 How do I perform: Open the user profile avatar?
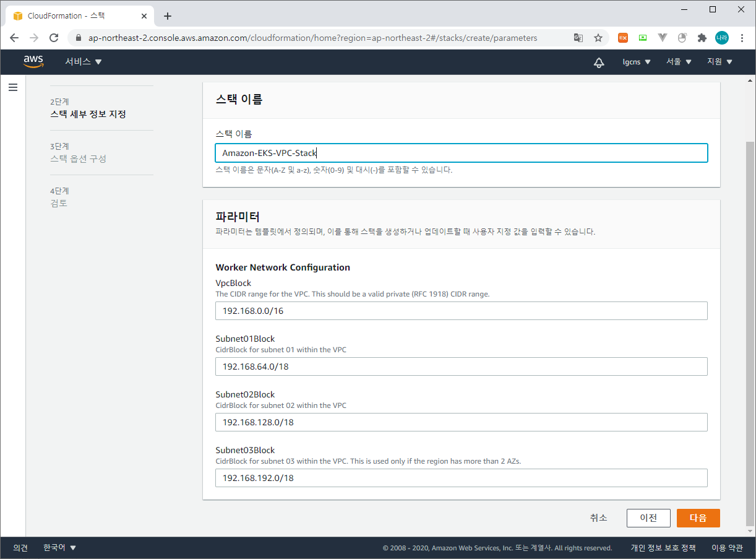pyautogui.click(x=722, y=38)
